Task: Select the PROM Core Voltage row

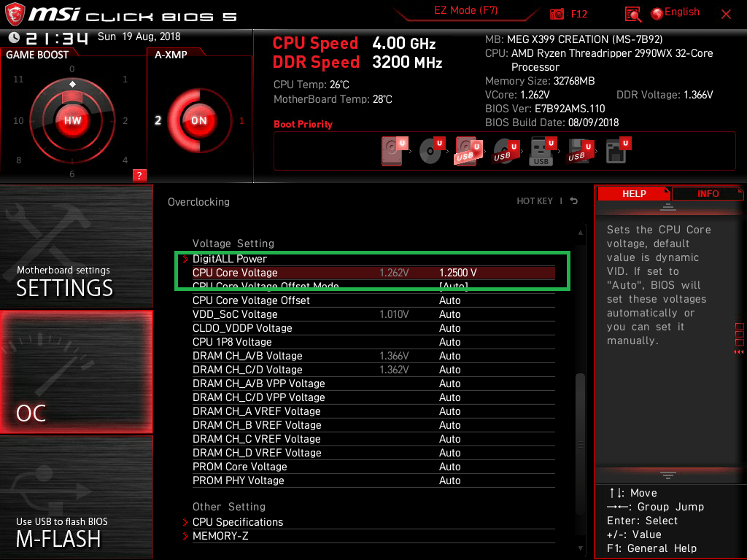Action: click(373, 466)
